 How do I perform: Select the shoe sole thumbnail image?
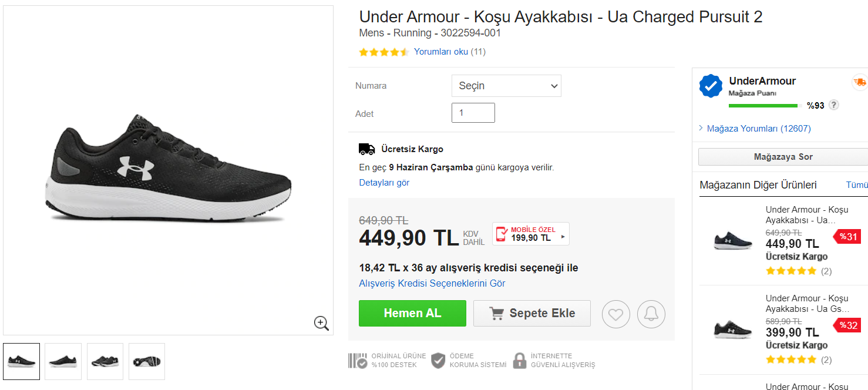(x=147, y=361)
